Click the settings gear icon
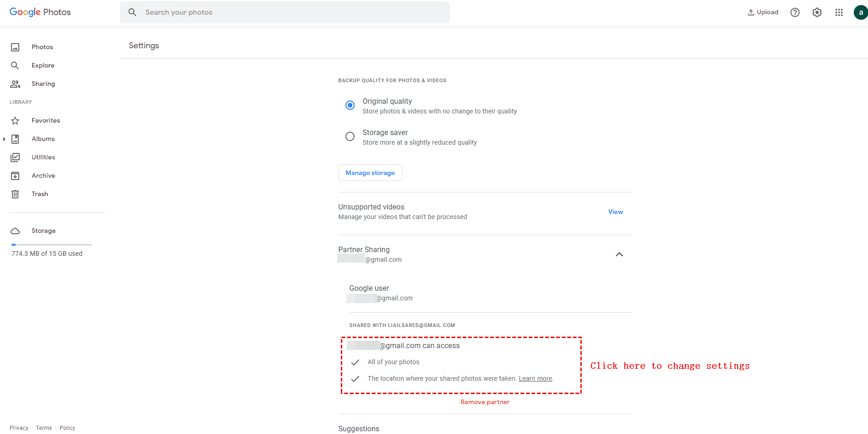This screenshot has height=434, width=868. pyautogui.click(x=817, y=12)
